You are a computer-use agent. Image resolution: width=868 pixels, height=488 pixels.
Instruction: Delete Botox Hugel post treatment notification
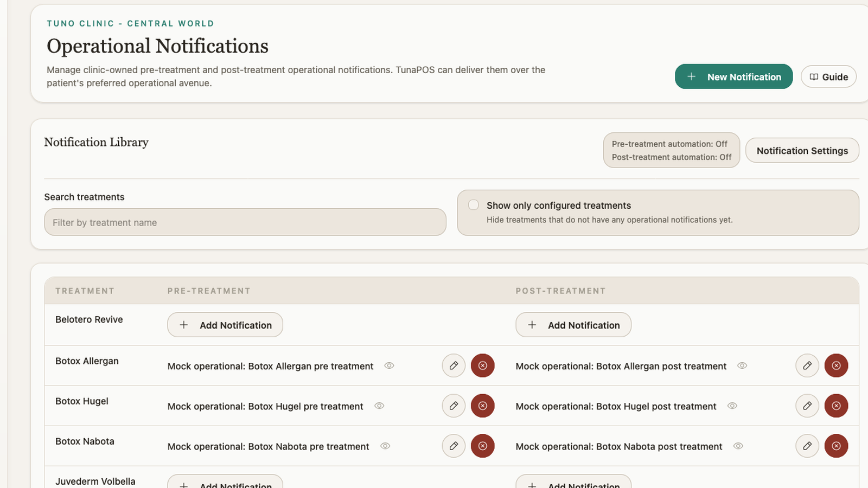[836, 406]
